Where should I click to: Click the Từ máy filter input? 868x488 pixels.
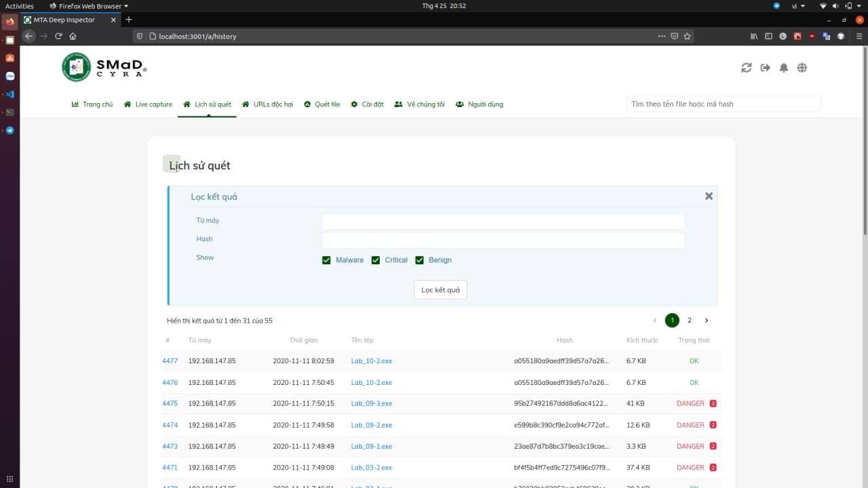click(502, 222)
